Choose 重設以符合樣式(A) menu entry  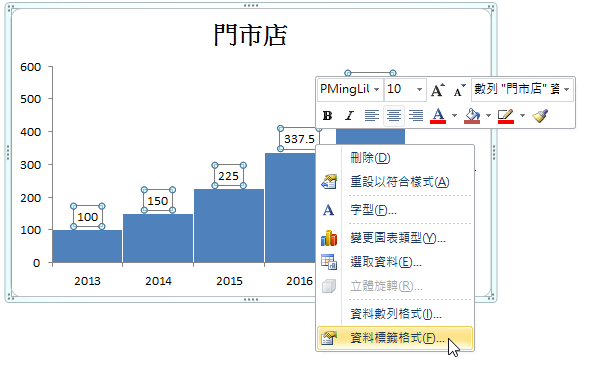[x=395, y=182]
